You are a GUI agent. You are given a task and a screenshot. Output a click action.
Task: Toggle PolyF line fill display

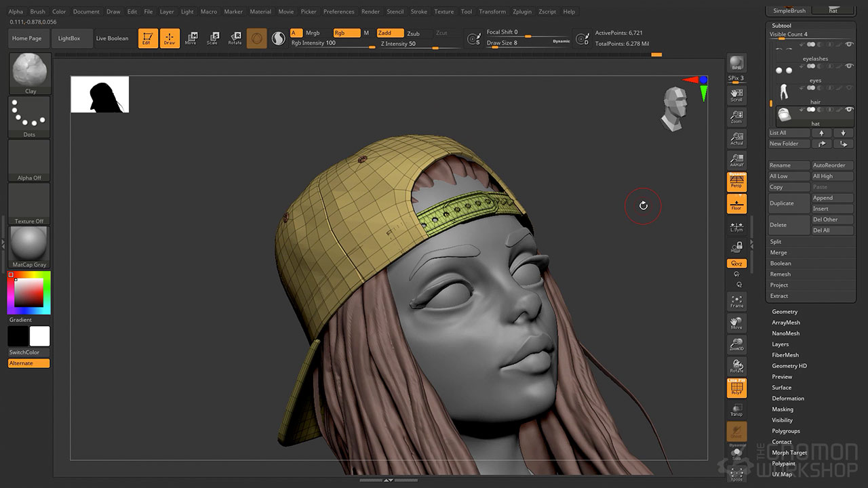tap(736, 388)
